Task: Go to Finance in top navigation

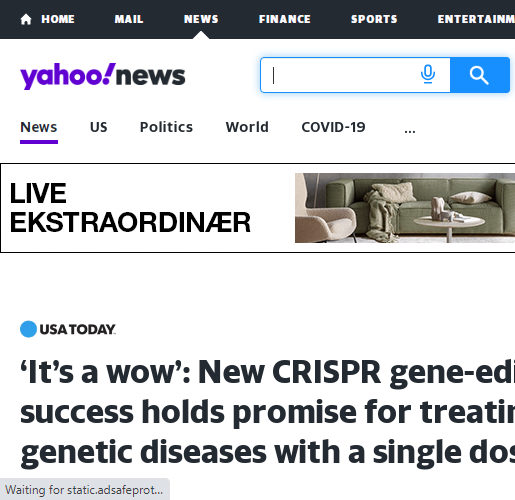Action: 285,19
